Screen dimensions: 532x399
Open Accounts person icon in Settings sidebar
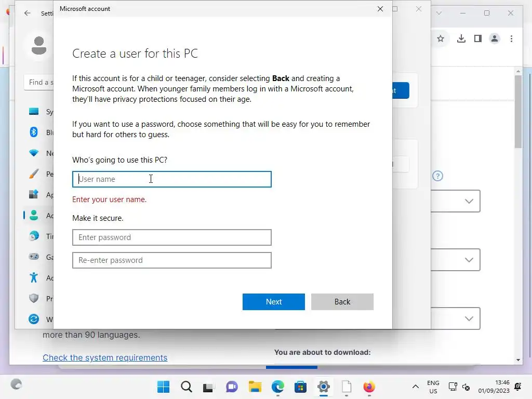pos(34,215)
